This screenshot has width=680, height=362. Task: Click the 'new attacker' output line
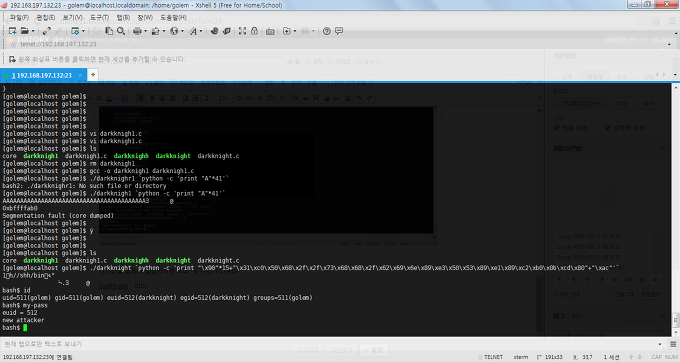click(x=23, y=320)
